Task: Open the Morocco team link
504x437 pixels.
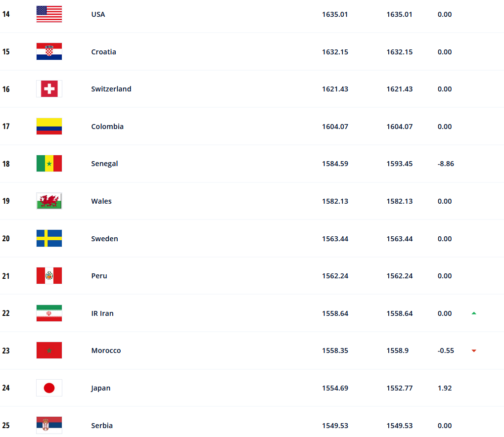Action: pos(106,350)
